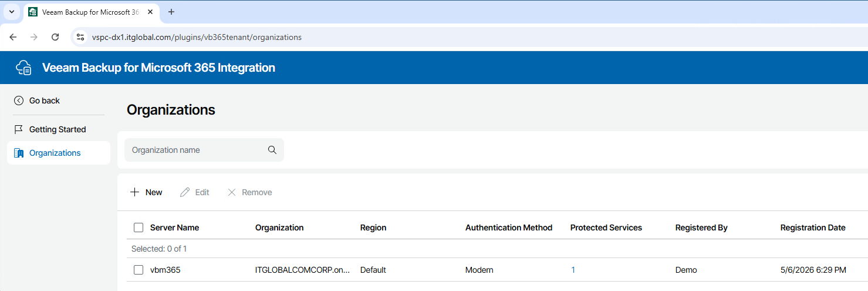Click the Selected: 0 of 1 status text
Screen dimensions: 868x291
pyautogui.click(x=159, y=249)
